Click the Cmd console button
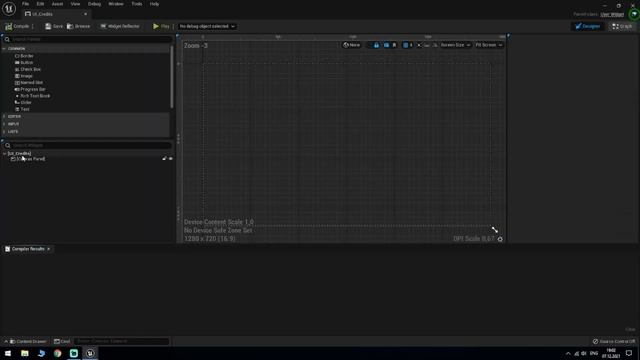This screenshot has width=640, height=360. (62, 341)
